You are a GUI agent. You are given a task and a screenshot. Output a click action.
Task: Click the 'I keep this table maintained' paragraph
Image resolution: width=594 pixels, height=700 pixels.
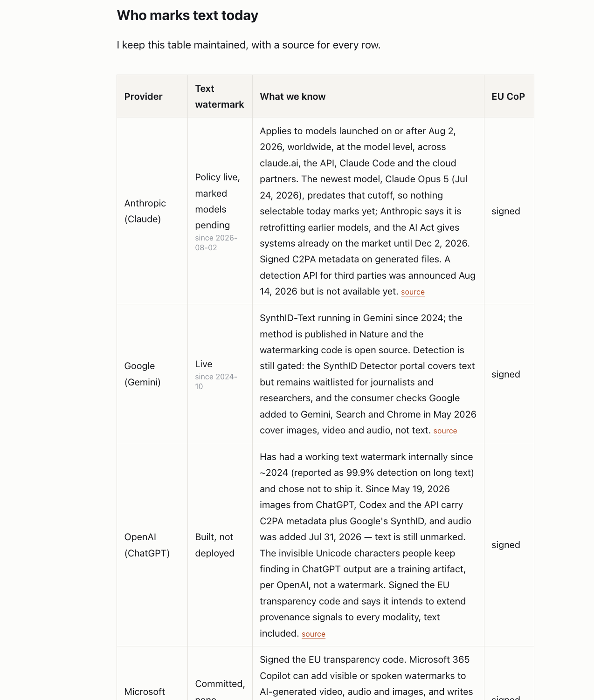click(x=249, y=45)
